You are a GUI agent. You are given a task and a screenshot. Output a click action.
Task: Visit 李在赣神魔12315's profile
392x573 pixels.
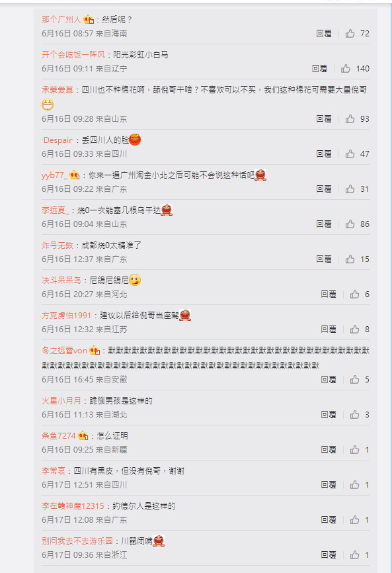73,506
